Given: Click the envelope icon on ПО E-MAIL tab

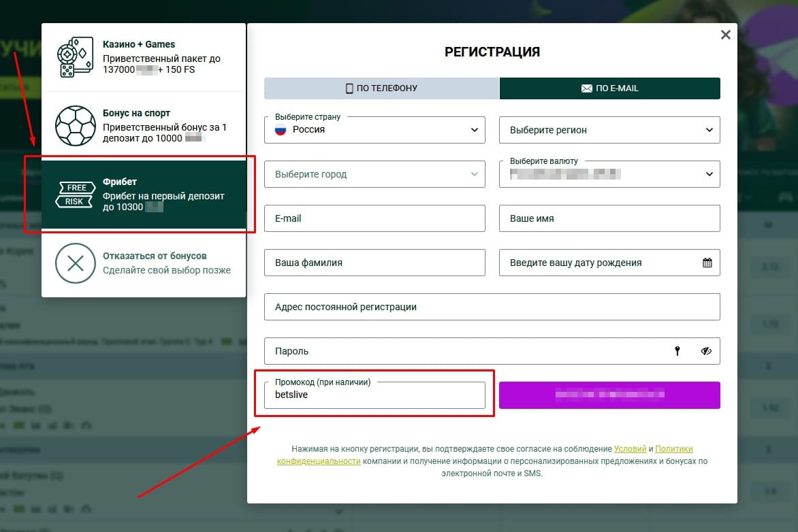Looking at the screenshot, I should [x=587, y=88].
